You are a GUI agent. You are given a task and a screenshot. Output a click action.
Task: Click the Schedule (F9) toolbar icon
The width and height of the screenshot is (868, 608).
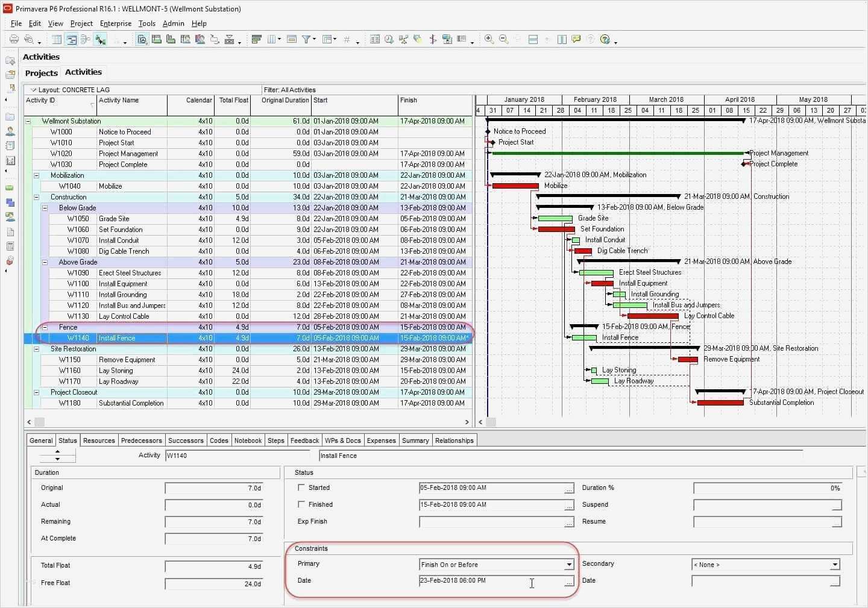point(389,39)
